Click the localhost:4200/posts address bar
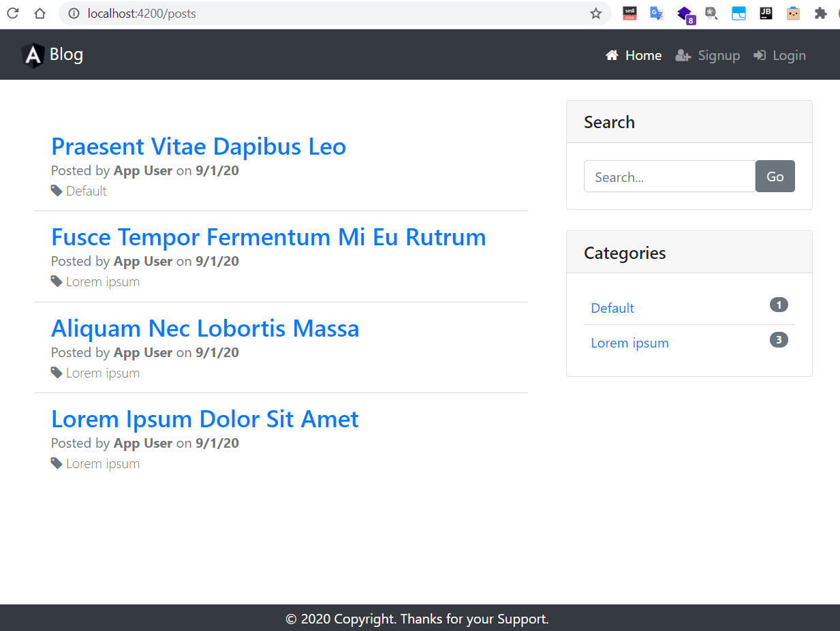 coord(327,14)
